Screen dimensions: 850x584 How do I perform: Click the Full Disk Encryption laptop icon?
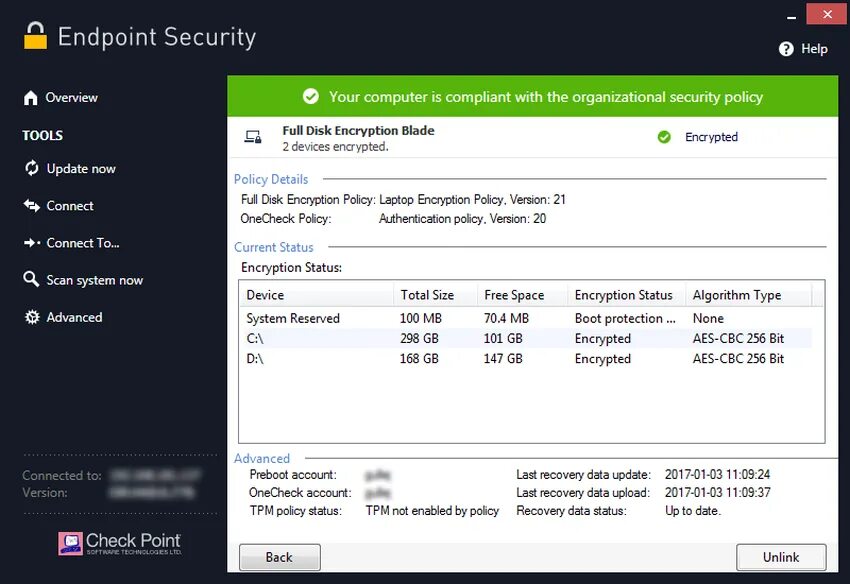[x=253, y=137]
